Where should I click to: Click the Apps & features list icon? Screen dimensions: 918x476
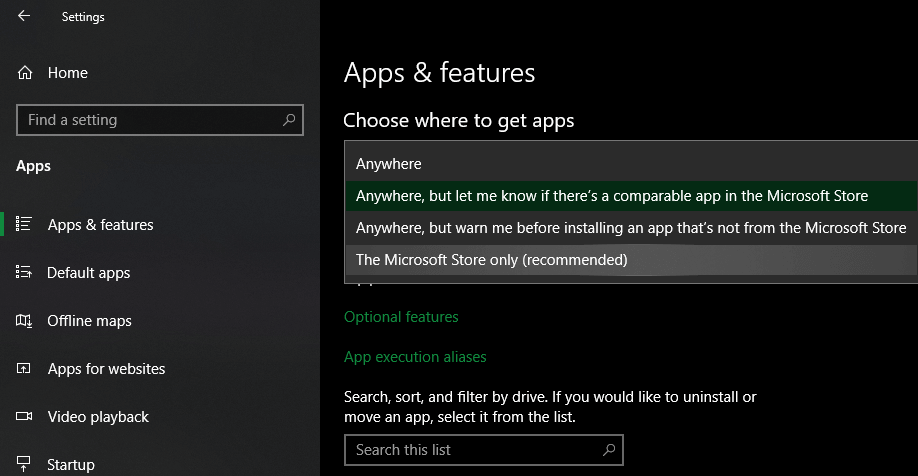(23, 224)
